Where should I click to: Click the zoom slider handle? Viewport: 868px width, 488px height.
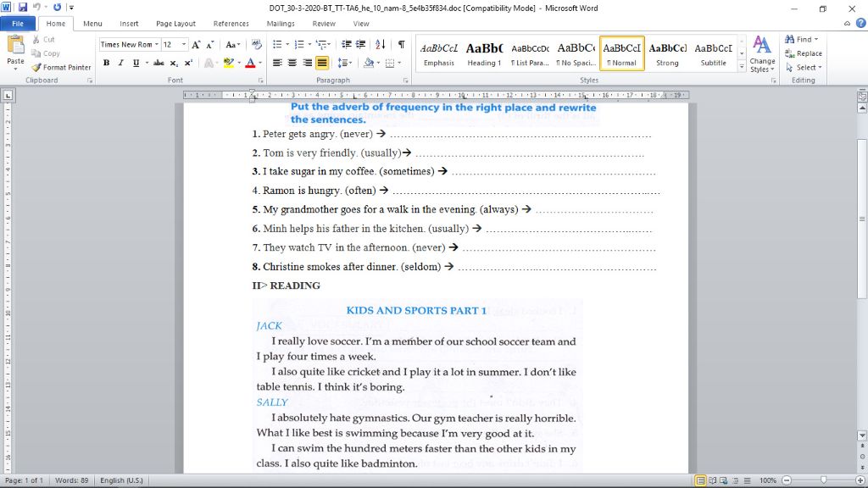tap(824, 480)
